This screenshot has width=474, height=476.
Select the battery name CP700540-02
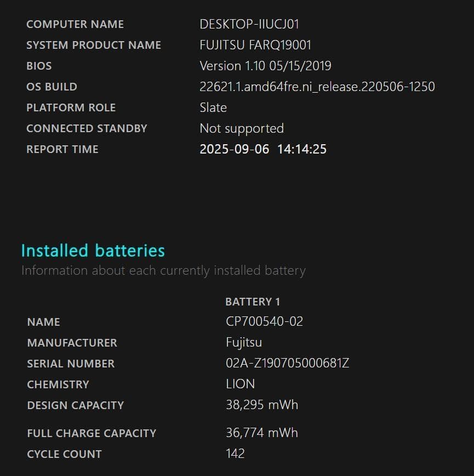264,322
